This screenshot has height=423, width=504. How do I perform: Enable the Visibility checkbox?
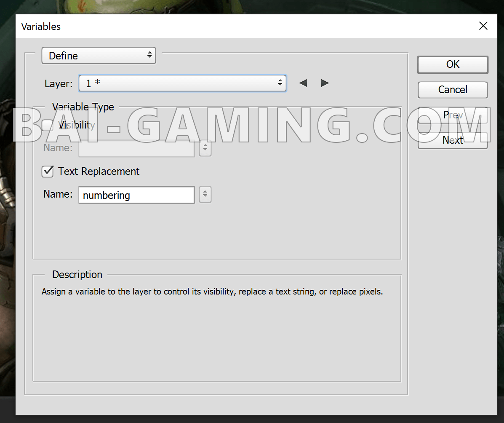48,125
